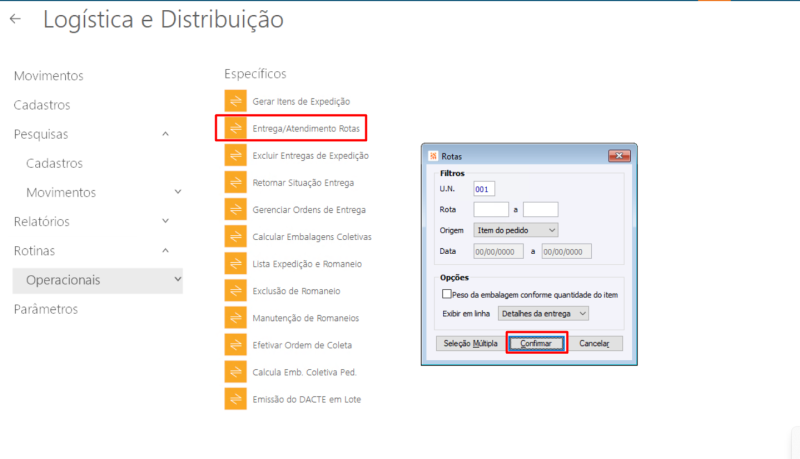Open Excluir Entregas de Expedição label

click(x=310, y=156)
